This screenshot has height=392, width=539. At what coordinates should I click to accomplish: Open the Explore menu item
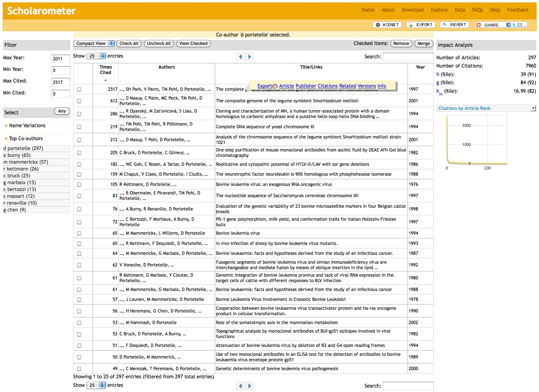pyautogui.click(x=439, y=10)
